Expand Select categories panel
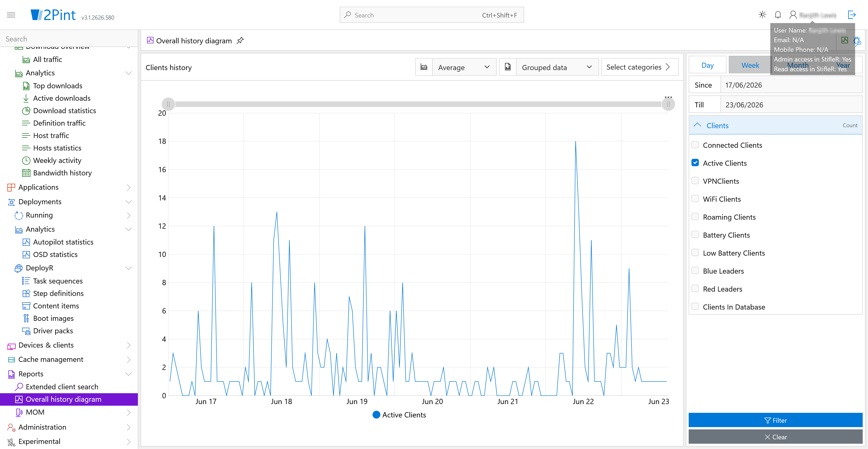Viewport: 868px width, 449px height. pos(639,67)
